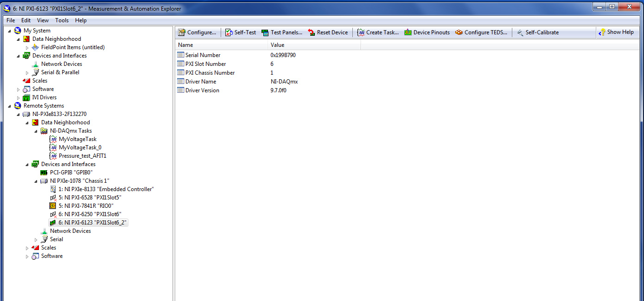Open the Help menu

click(x=81, y=20)
